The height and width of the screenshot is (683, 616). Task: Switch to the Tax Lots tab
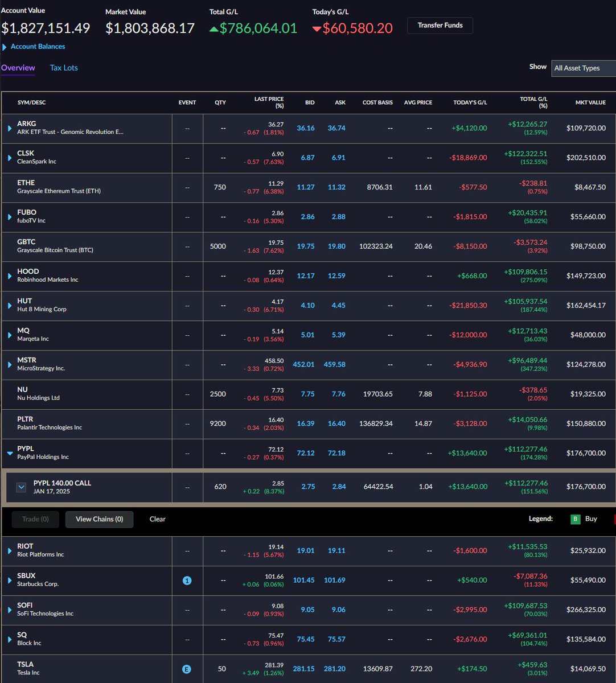pos(64,68)
